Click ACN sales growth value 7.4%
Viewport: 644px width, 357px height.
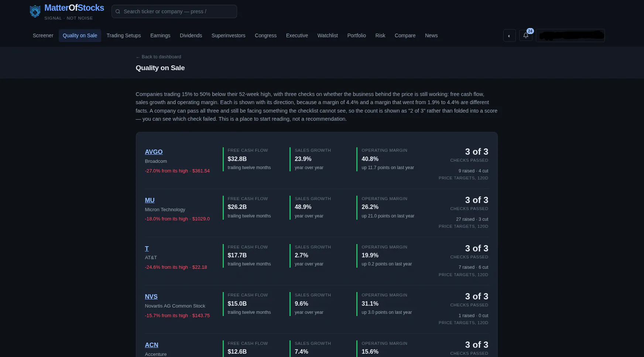301,351
